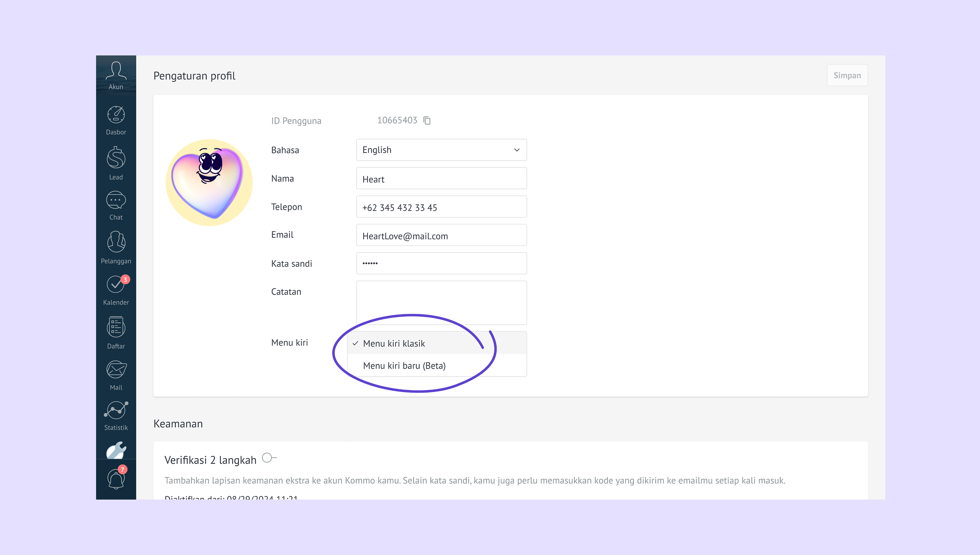
Task: Open the Daftar lists icon
Action: (116, 332)
